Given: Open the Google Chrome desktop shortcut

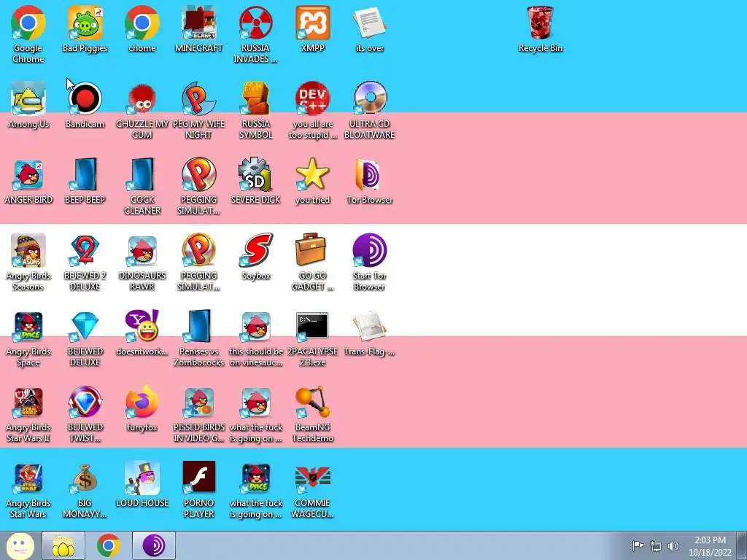Looking at the screenshot, I should 28,34.
